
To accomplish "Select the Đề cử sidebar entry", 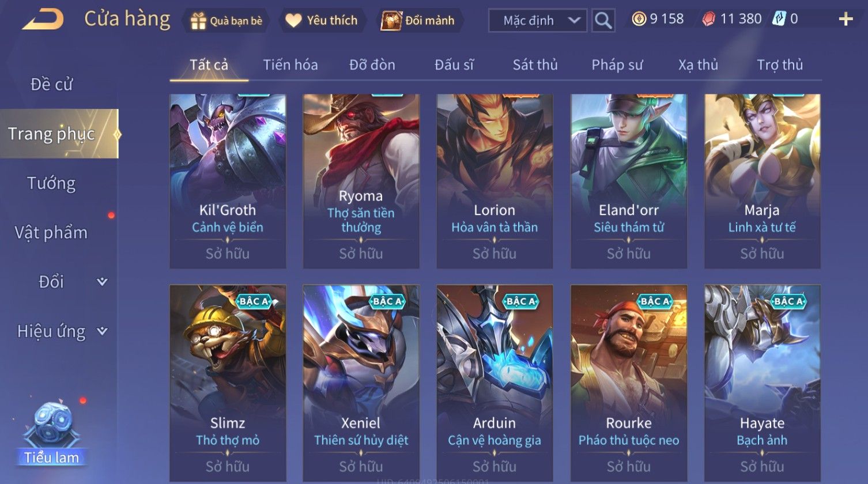I will (51, 85).
